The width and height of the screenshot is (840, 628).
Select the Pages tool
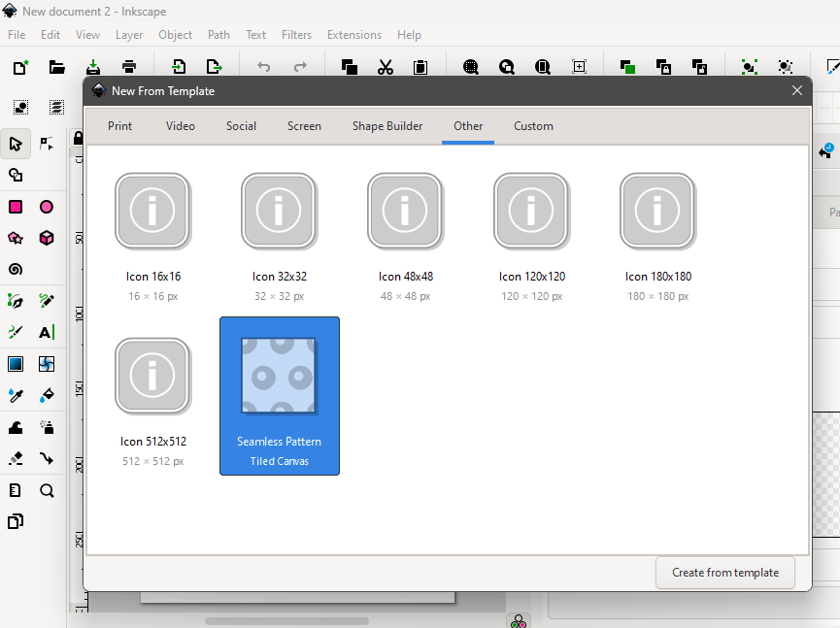[16, 521]
